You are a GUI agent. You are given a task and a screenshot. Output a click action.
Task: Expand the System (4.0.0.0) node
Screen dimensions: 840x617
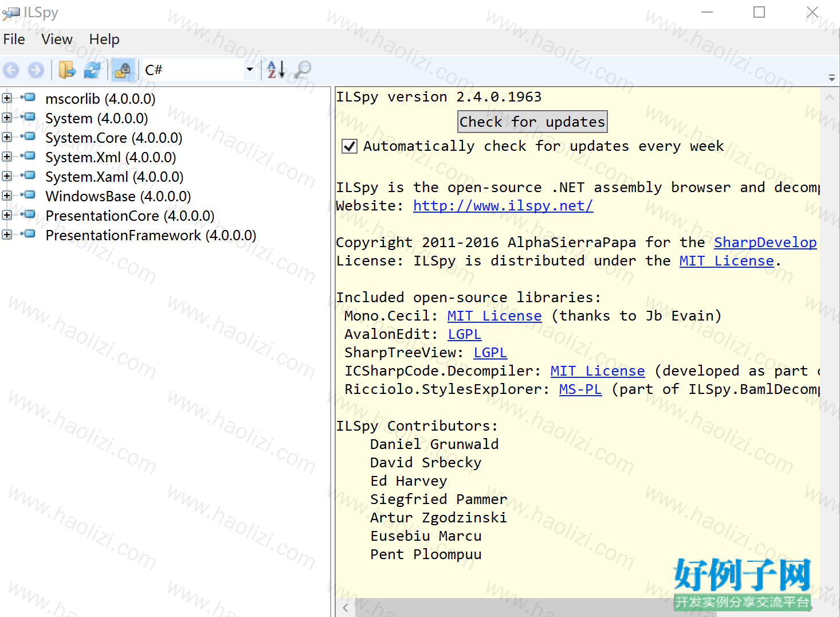pyautogui.click(x=7, y=118)
